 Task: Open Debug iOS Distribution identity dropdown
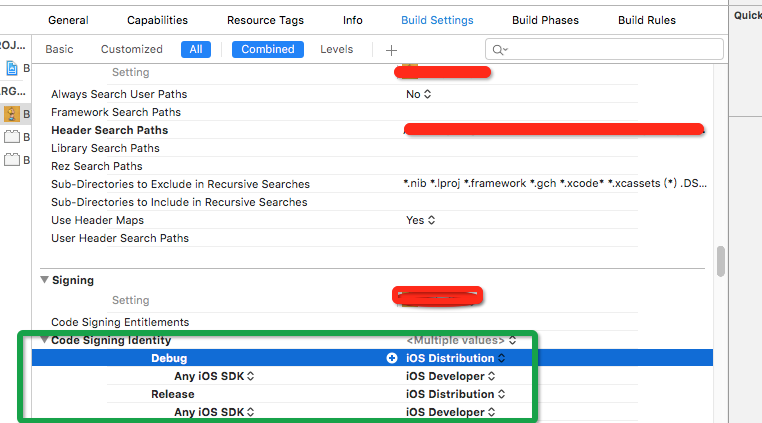click(456, 358)
